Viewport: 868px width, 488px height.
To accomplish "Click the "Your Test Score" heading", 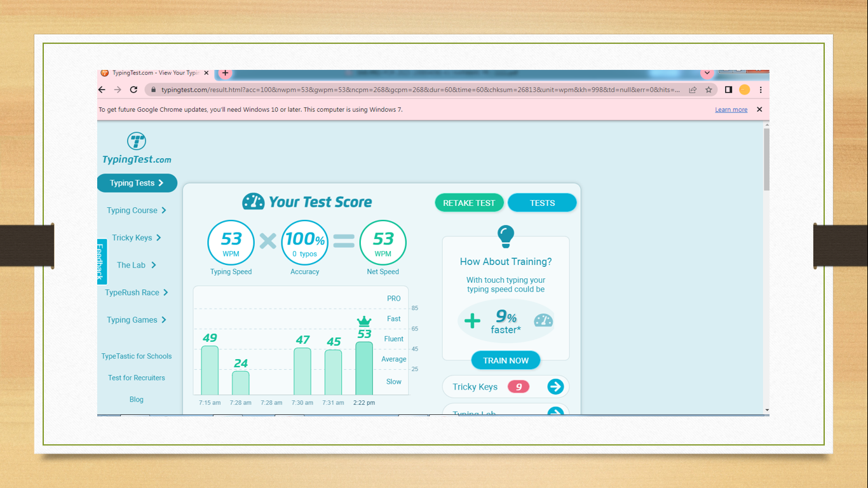I will [320, 202].
